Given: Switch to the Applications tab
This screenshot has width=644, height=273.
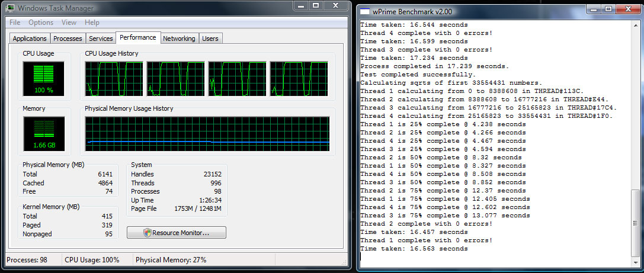Looking at the screenshot, I should pos(30,38).
